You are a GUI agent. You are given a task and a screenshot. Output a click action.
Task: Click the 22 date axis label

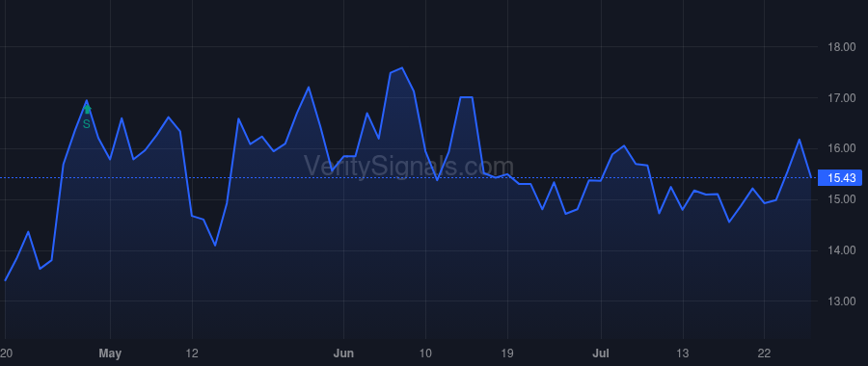(764, 353)
